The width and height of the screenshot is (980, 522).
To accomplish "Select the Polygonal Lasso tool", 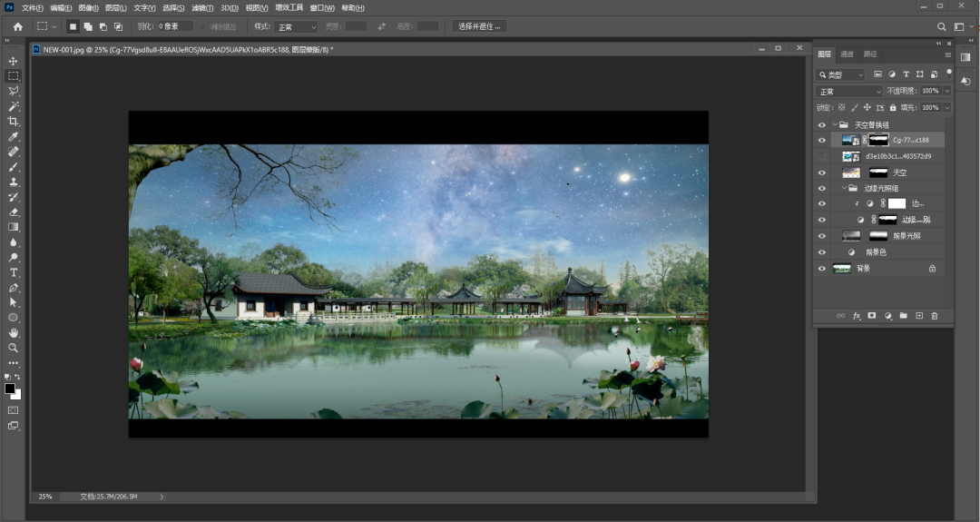I will (x=13, y=92).
